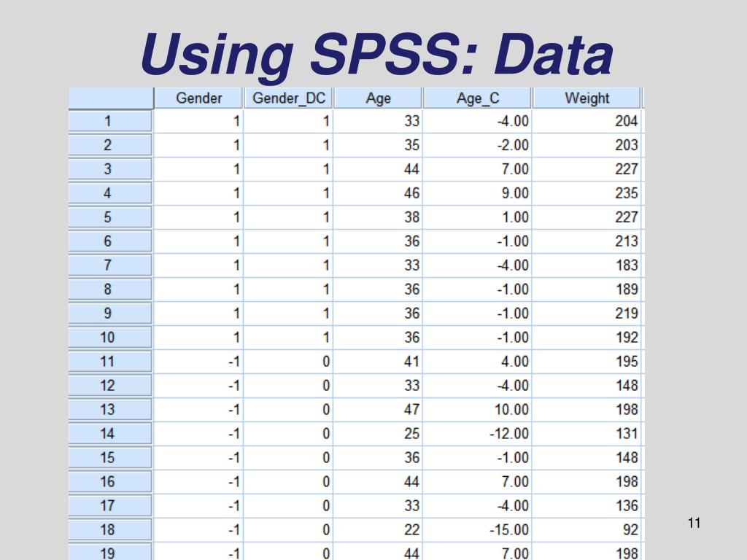Click Age cell 22 in row 18
The height and width of the screenshot is (560, 747).
pyautogui.click(x=378, y=529)
